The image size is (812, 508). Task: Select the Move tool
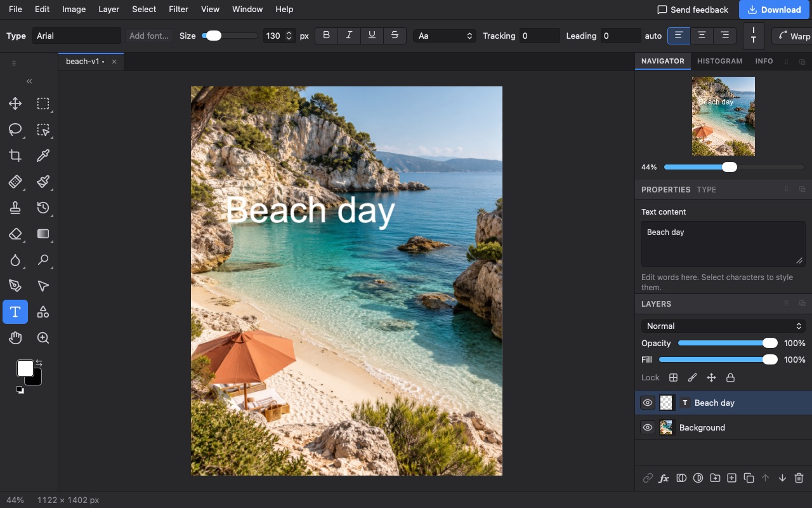[15, 104]
